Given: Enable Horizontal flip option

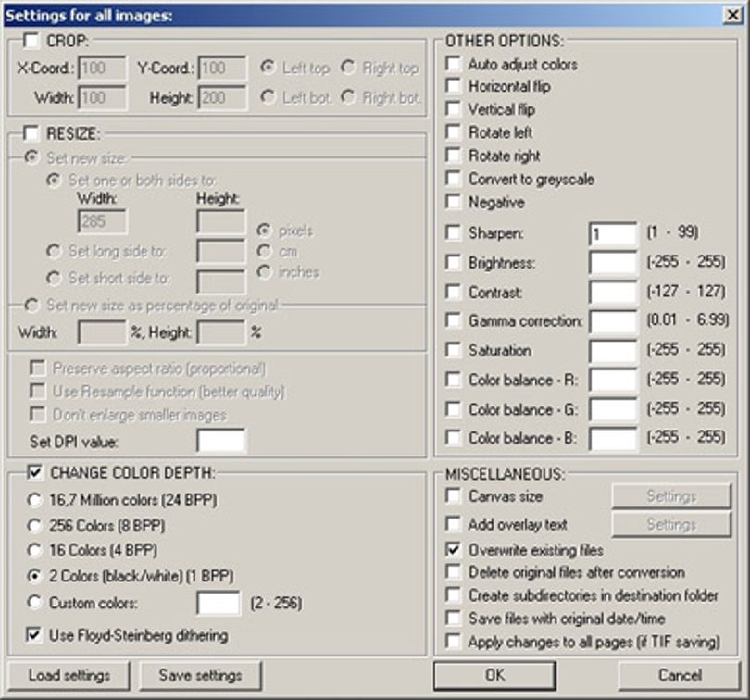Looking at the screenshot, I should [x=453, y=85].
